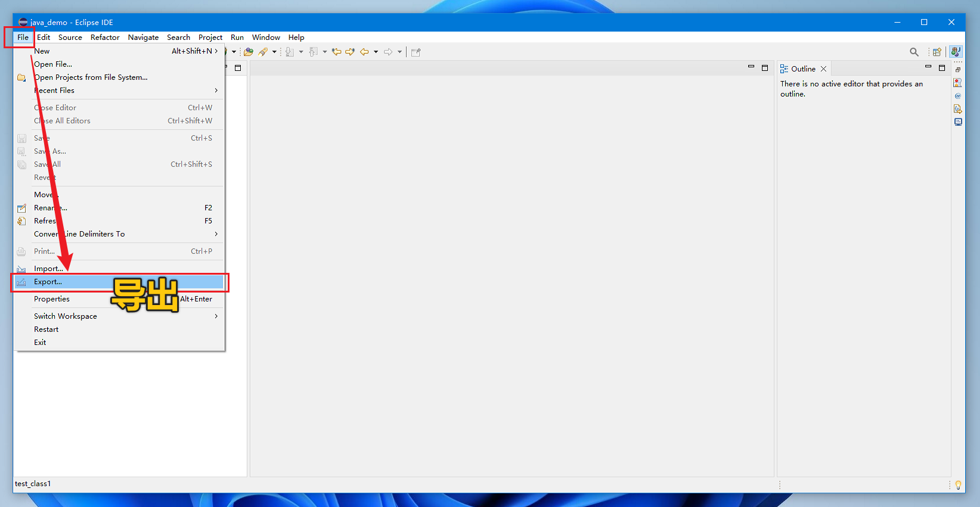Image resolution: width=980 pixels, height=507 pixels.
Task: Click the Export icon in File menu
Action: (x=21, y=282)
